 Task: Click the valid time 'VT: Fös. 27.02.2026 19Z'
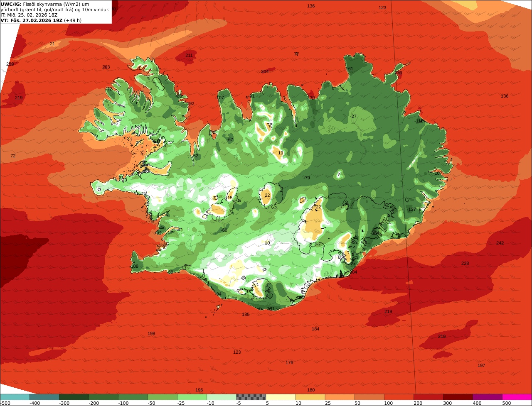(x=31, y=20)
